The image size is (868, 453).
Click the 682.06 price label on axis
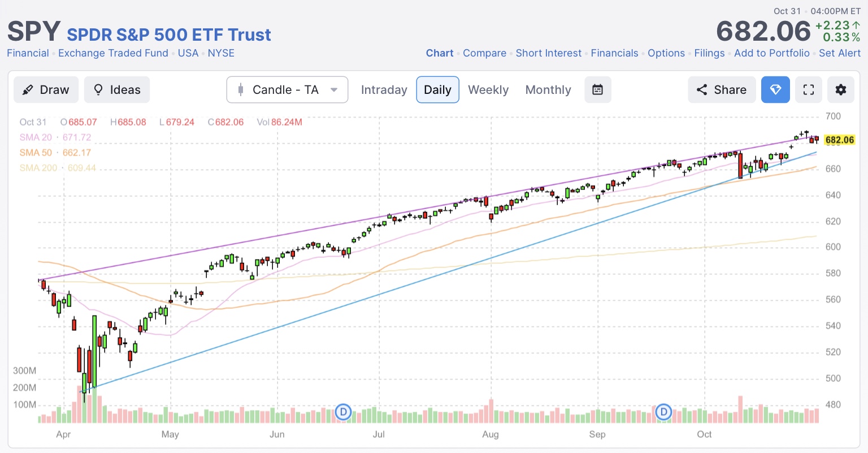point(839,140)
